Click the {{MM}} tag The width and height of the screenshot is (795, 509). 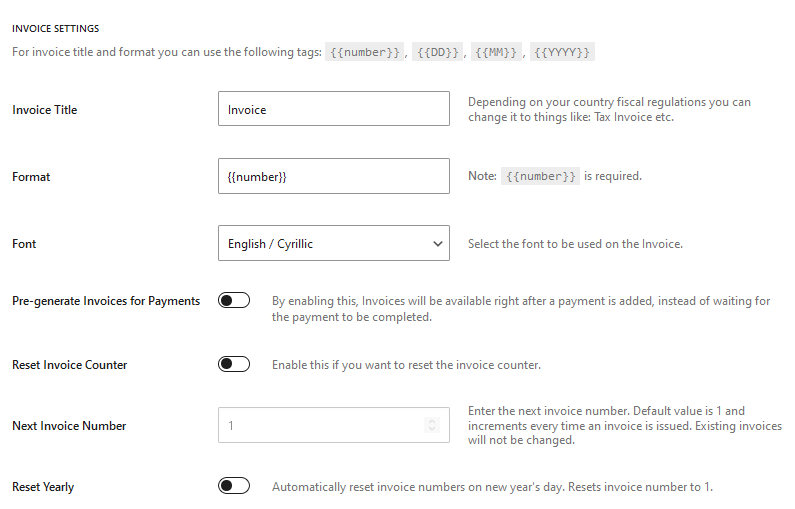(497, 52)
